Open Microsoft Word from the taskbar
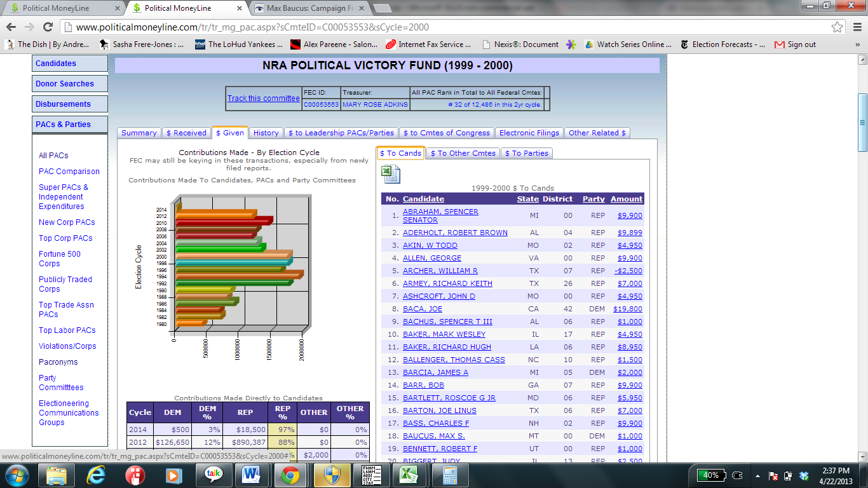The height and width of the screenshot is (488, 868). pyautogui.click(x=252, y=475)
